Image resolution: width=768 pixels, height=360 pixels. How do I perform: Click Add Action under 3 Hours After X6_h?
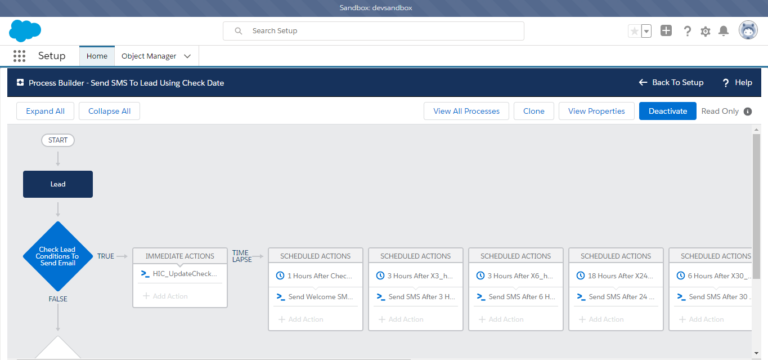point(501,319)
